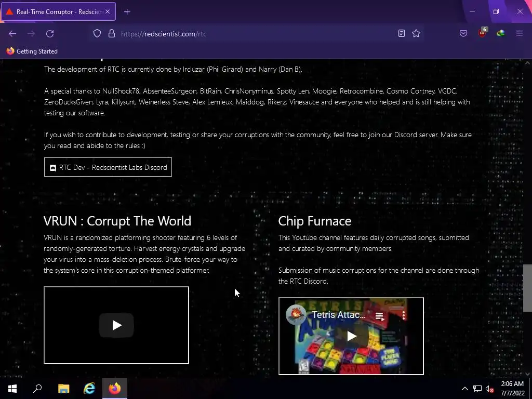Launch Internet Explorer from taskbar
The image size is (532, 399).
[89, 389]
